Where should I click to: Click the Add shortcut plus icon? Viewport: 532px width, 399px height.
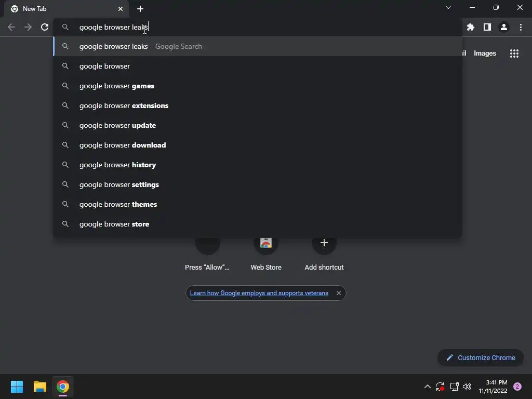(x=324, y=243)
